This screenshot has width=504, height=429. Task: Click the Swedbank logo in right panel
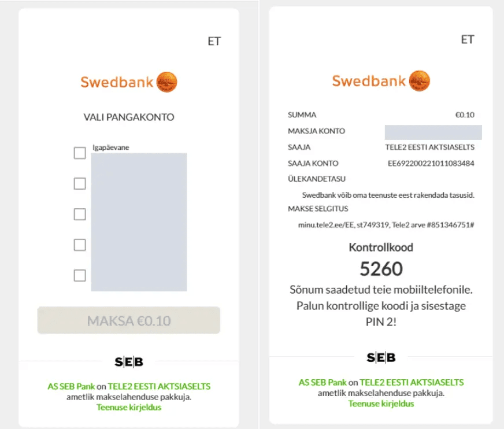(381, 81)
